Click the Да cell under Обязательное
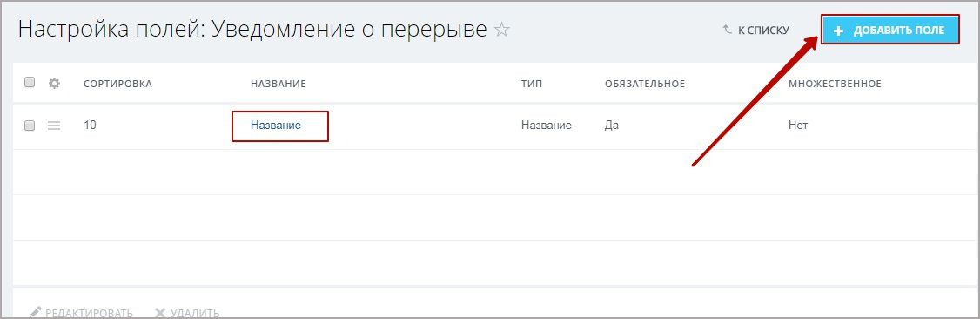This screenshot has width=980, height=319. [612, 126]
